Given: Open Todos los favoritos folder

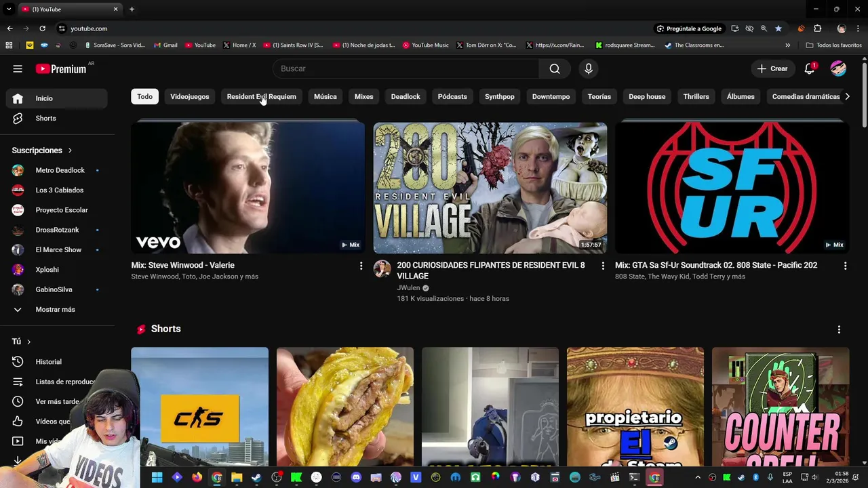Looking at the screenshot, I should 833,45.
